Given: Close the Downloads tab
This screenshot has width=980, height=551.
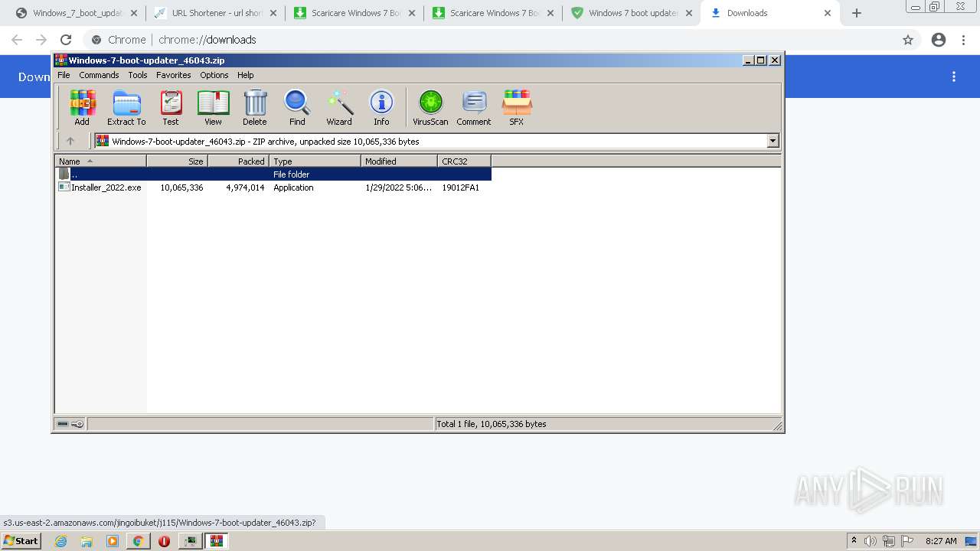Looking at the screenshot, I should tap(827, 13).
